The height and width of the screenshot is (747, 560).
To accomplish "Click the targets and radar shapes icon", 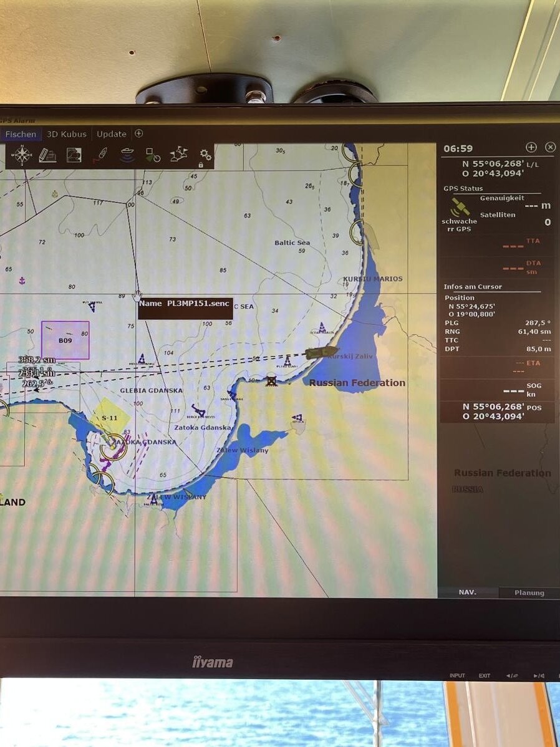I will click(x=153, y=155).
